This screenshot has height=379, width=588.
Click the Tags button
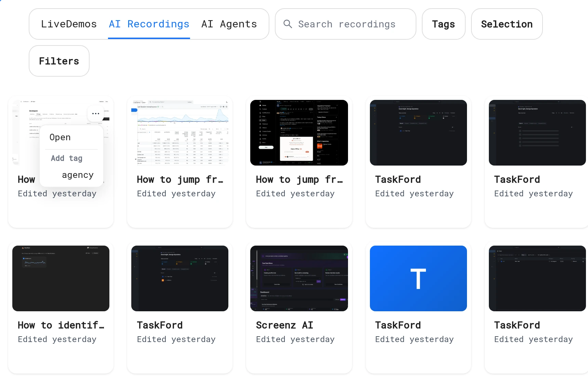pyautogui.click(x=443, y=24)
